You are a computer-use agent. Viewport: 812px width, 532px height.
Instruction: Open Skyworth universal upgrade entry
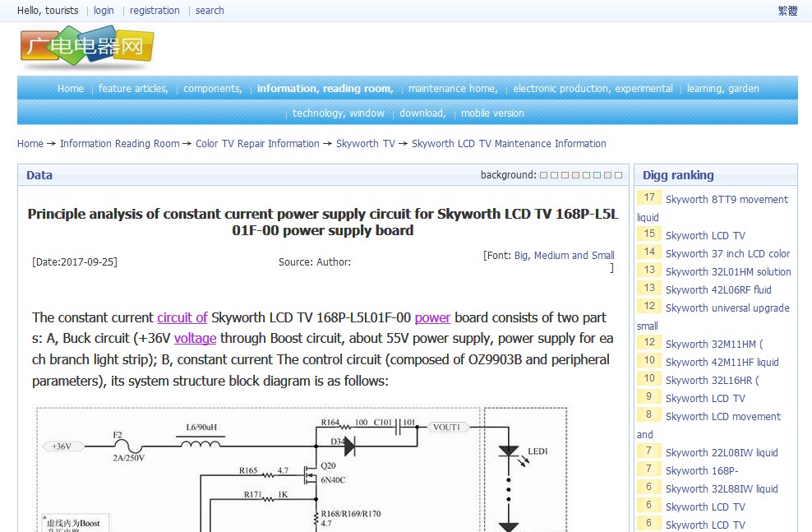click(727, 308)
